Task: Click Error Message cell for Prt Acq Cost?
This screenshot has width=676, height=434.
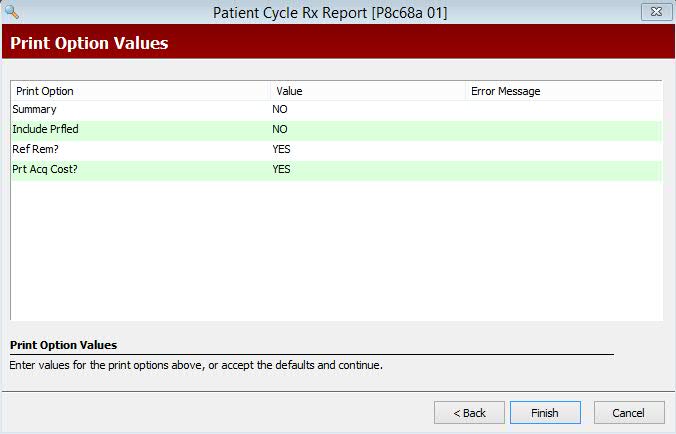Action: point(563,169)
